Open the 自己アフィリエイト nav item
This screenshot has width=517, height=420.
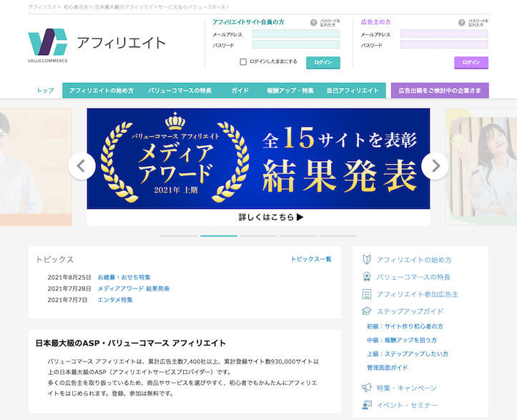point(353,90)
